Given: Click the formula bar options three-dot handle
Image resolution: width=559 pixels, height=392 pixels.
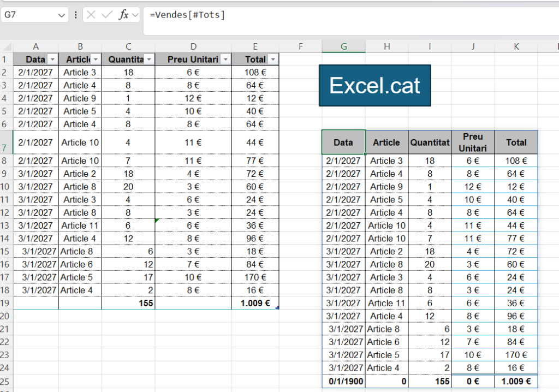Looking at the screenshot, I should point(75,15).
